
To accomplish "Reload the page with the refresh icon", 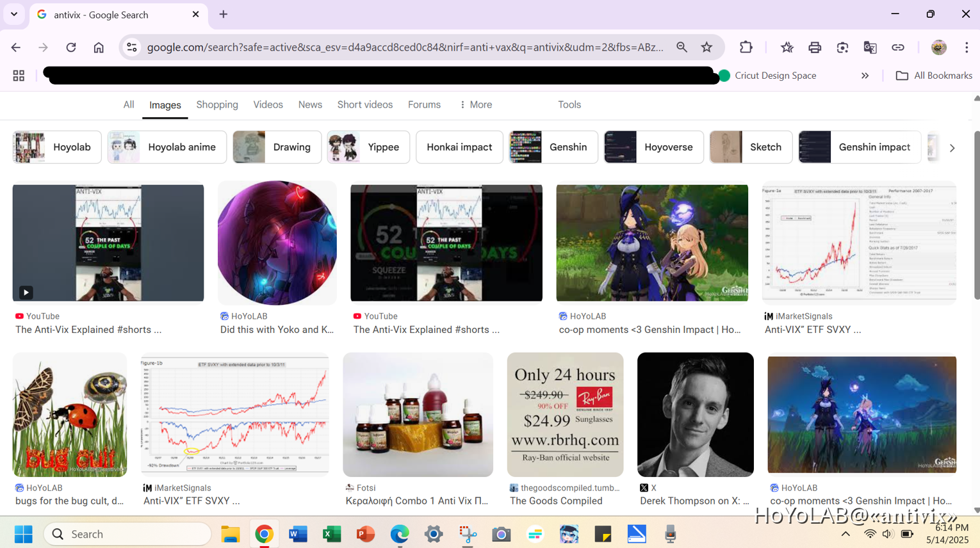I will (71, 47).
